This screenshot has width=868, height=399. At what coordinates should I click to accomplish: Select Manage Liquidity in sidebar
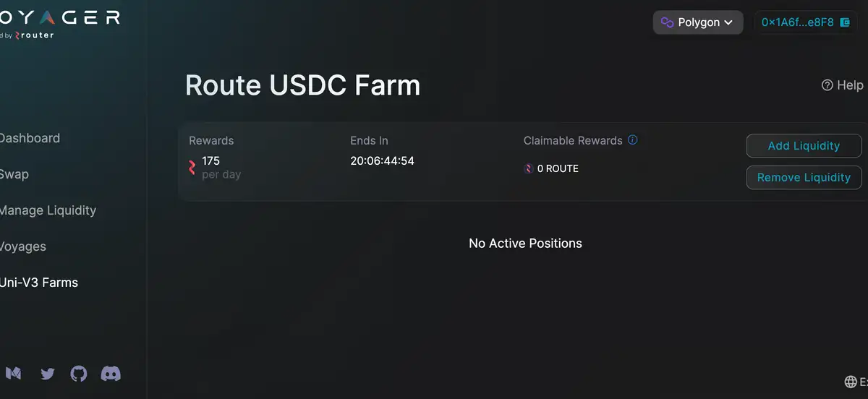[x=47, y=210]
